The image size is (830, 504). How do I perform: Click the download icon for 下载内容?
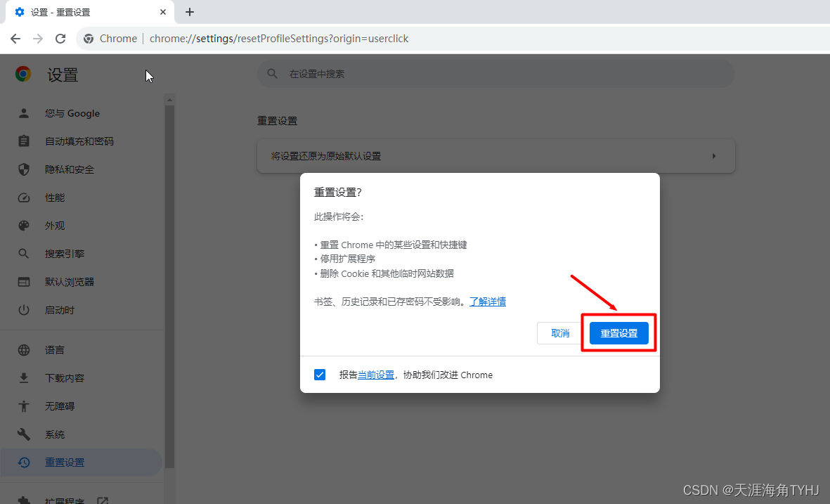pos(24,377)
